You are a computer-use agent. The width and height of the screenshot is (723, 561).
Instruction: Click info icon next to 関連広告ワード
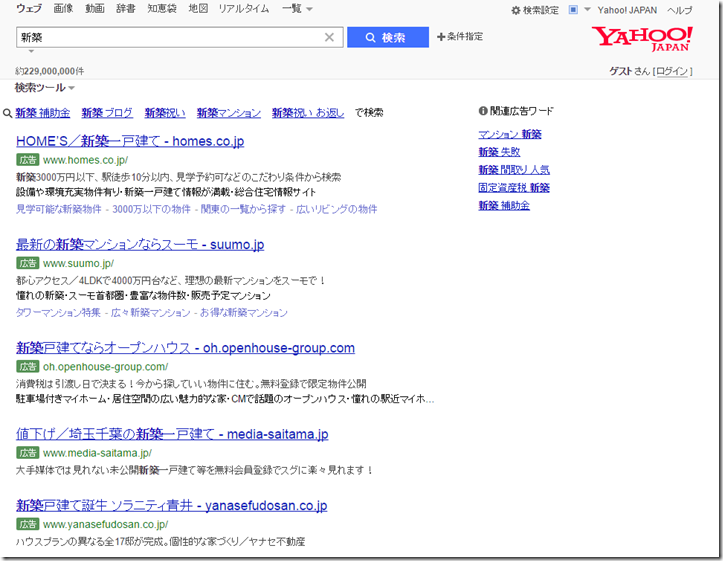coord(483,111)
